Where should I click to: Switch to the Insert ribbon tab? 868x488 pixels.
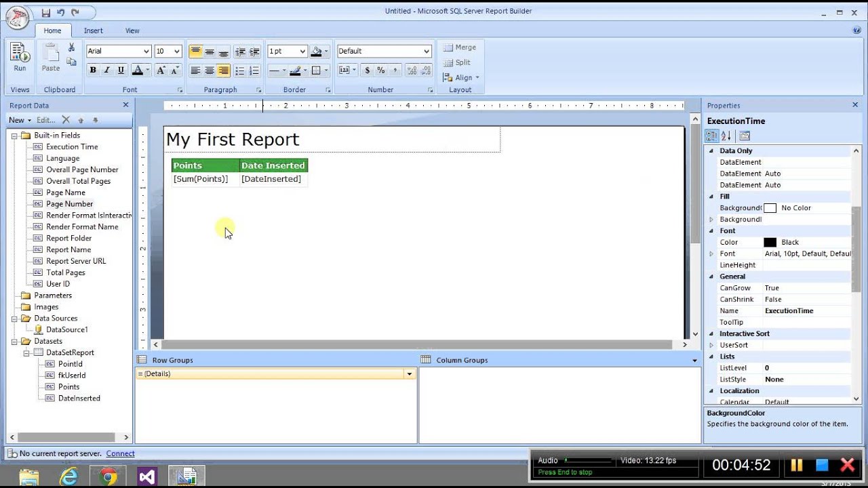(x=93, y=30)
